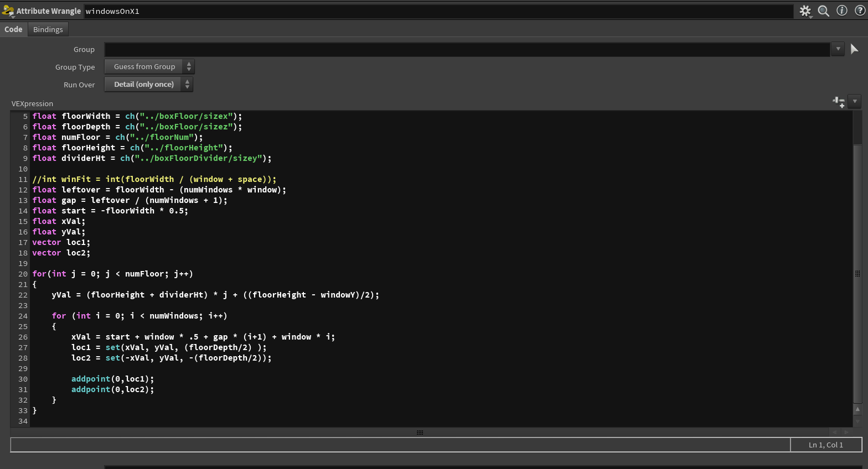The height and width of the screenshot is (469, 868).
Task: Open node help question mark icon
Action: [860, 11]
